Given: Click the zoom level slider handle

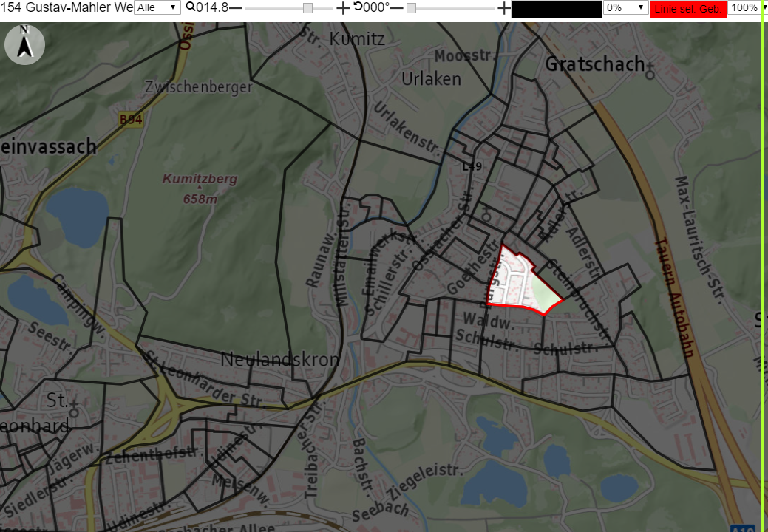Looking at the screenshot, I should pyautogui.click(x=307, y=8).
